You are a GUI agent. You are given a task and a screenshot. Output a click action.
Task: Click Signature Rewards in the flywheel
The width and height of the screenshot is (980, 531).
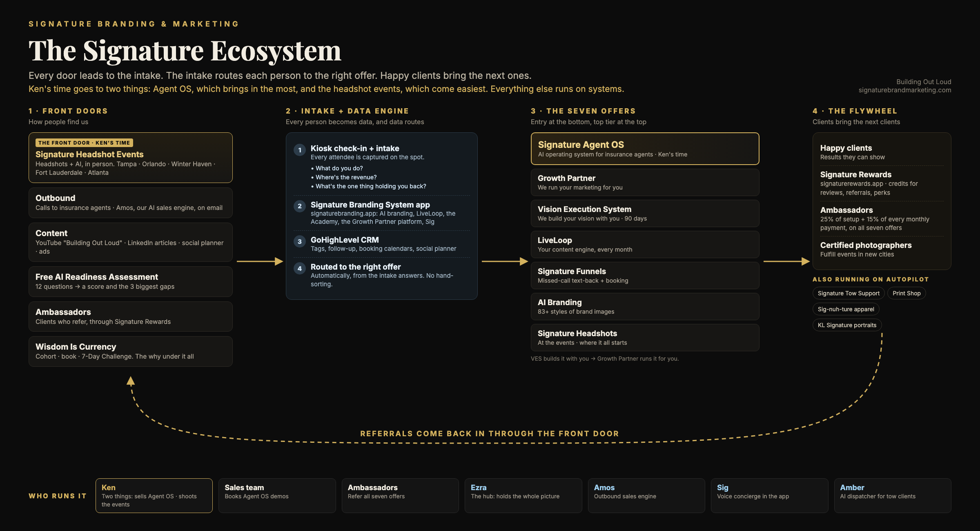coord(882,183)
